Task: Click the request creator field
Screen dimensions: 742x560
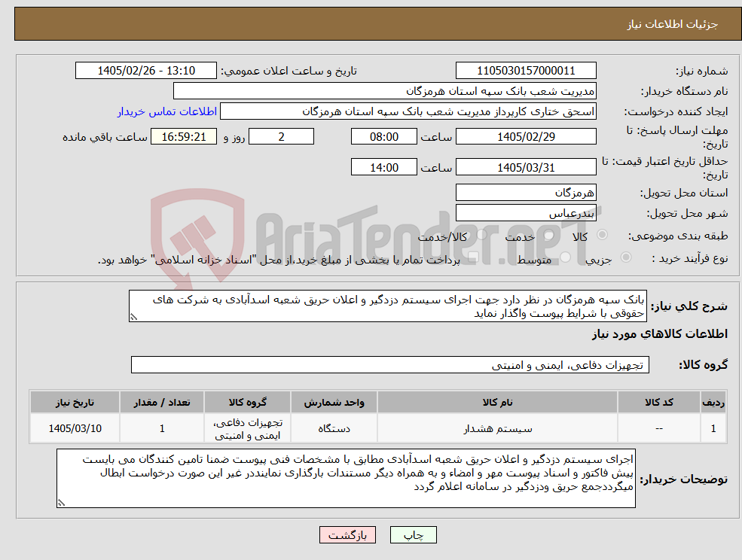Action: coord(408,111)
